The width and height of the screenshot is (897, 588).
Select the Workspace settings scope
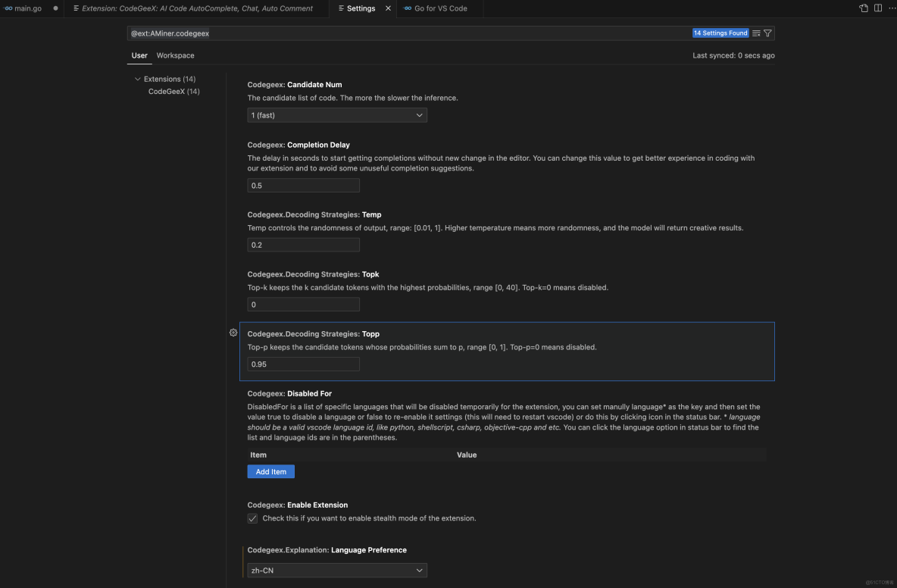tap(175, 55)
